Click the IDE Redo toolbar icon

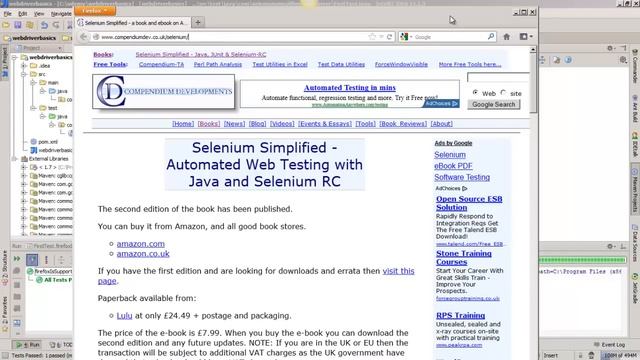coord(56,25)
